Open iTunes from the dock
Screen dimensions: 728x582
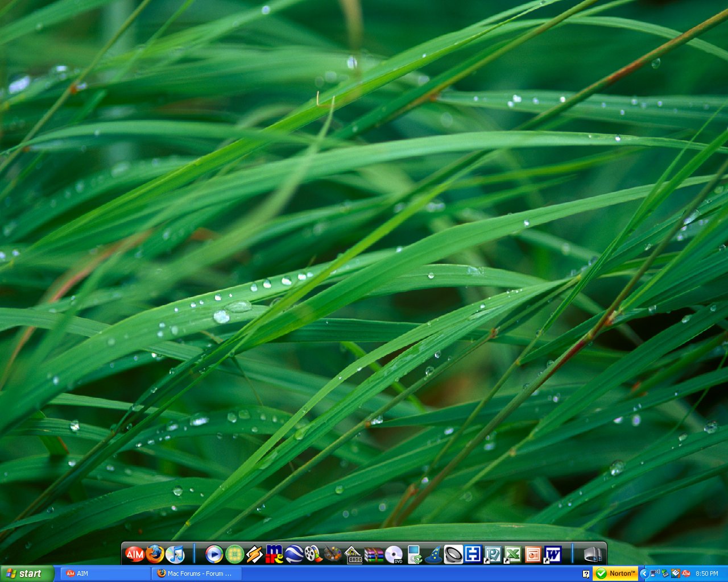tap(175, 554)
